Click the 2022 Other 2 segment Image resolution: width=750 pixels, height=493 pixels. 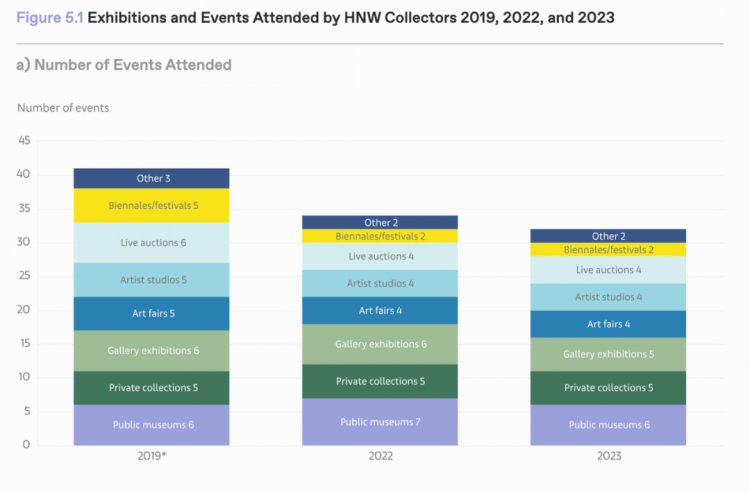tap(380, 223)
